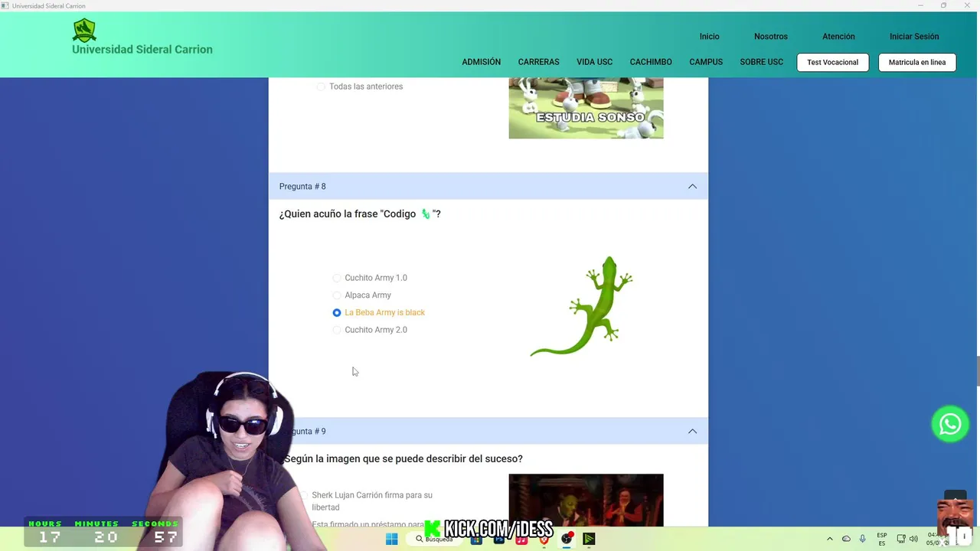Open the Microsoft Store taskbar icon
This screenshot has width=980, height=551.
[476, 539]
